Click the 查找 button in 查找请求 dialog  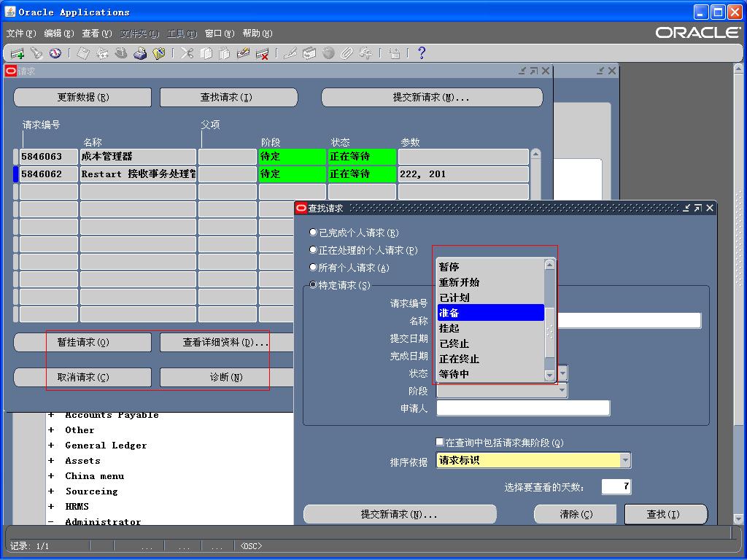click(x=665, y=514)
